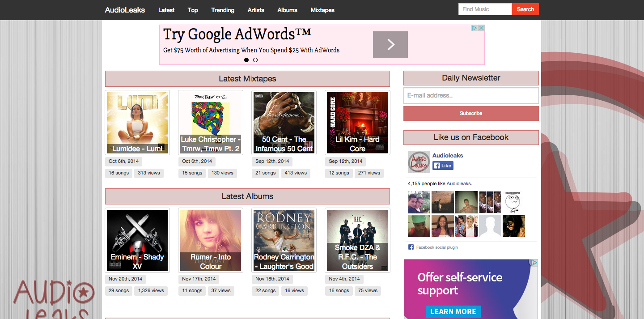Focus the E-mail address input field

471,95
